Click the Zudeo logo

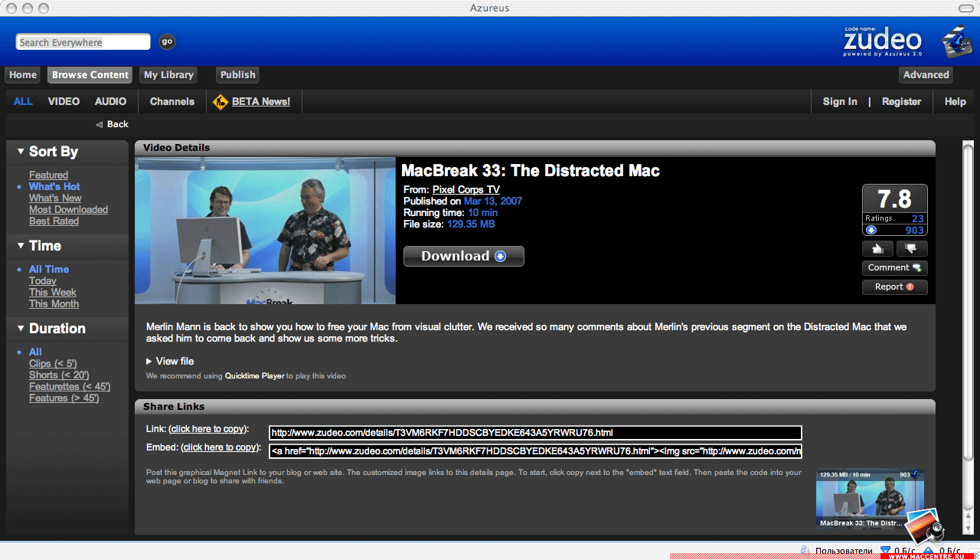[882, 41]
